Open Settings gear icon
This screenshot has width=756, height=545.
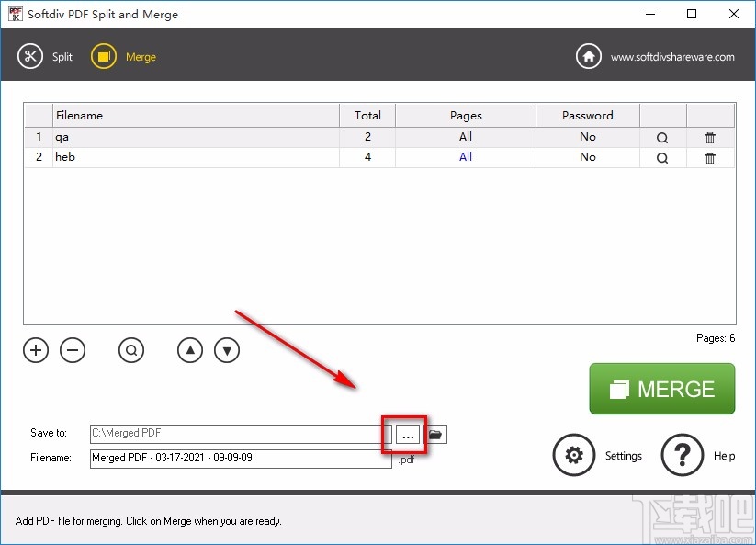[574, 455]
